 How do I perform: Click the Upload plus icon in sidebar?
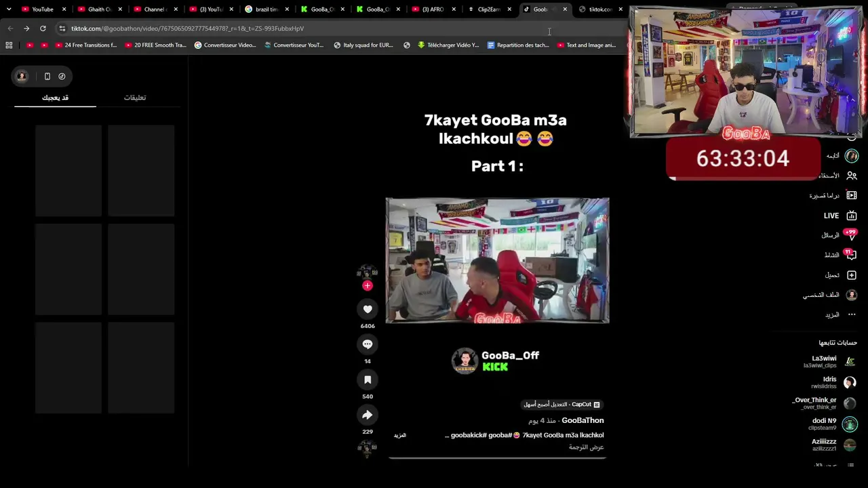852,275
